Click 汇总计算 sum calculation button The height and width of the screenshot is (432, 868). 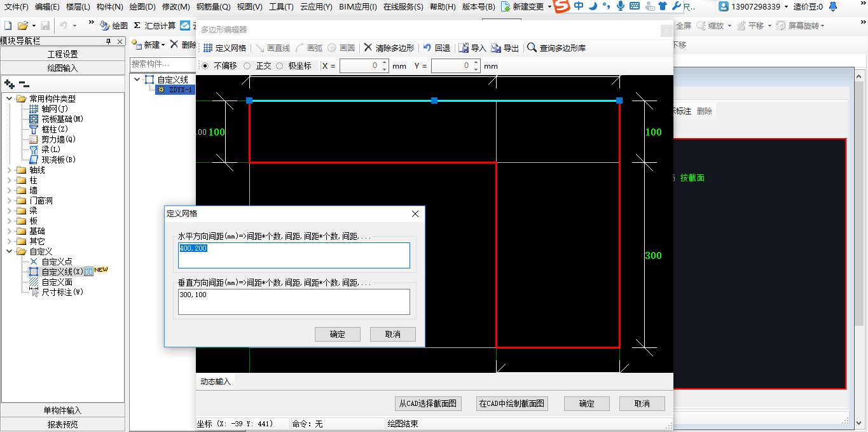click(155, 25)
